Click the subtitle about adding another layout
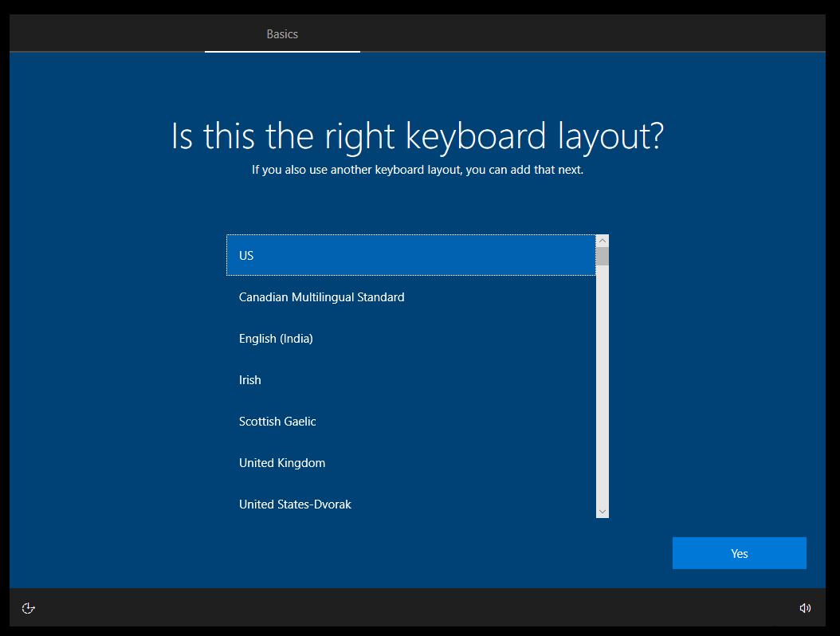Viewport: 840px width, 636px height. tap(418, 170)
